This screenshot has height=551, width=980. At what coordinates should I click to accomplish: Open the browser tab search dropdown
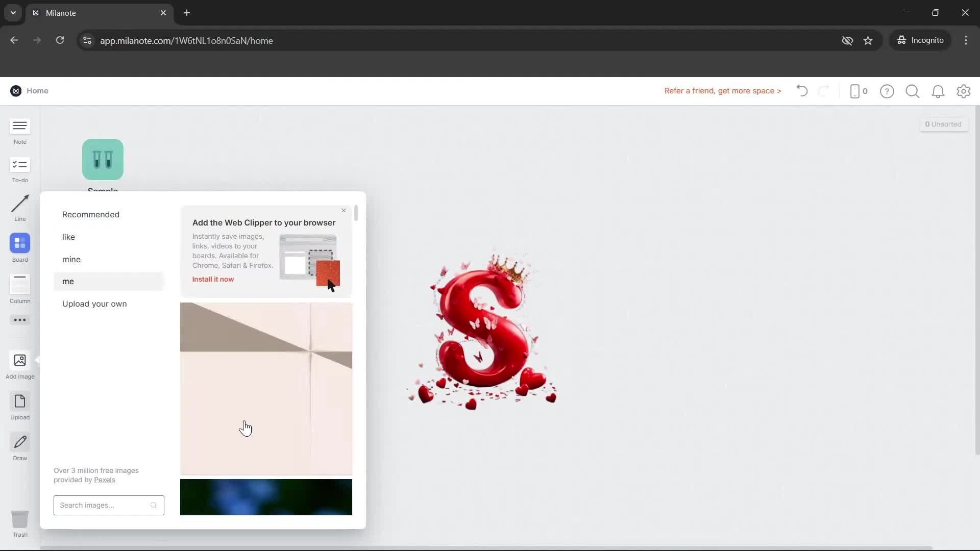12,13
